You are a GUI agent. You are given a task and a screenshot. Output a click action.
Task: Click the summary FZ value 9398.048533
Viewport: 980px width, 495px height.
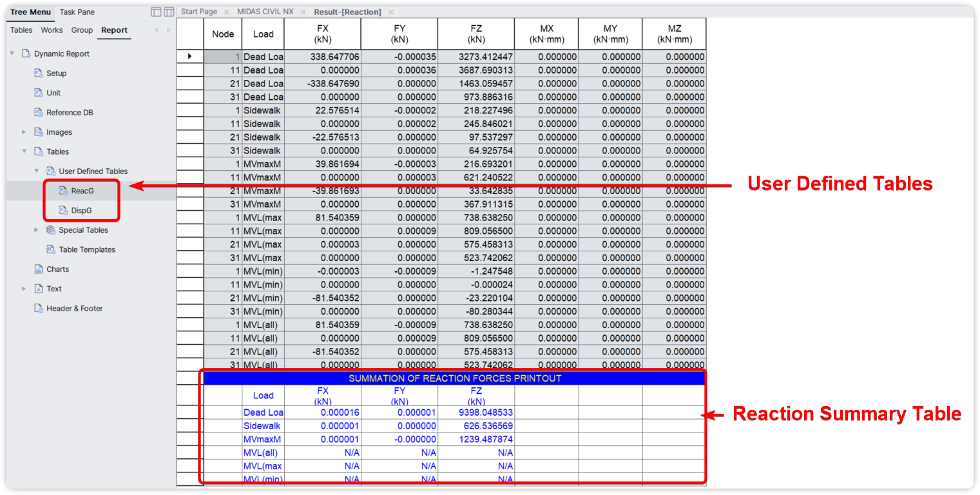476,412
